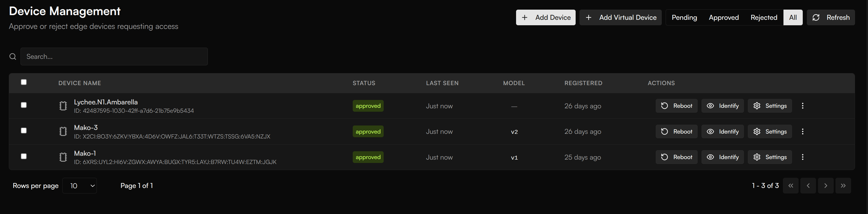Screen dimensions: 868x214
Task: Open the more options menu for Mako-3
Action: [x=803, y=131]
